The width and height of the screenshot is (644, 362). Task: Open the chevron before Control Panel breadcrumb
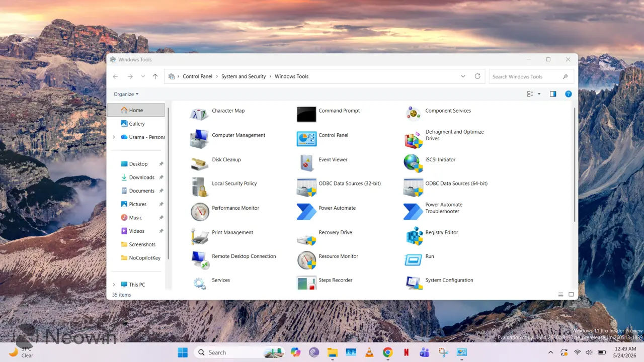(x=179, y=76)
